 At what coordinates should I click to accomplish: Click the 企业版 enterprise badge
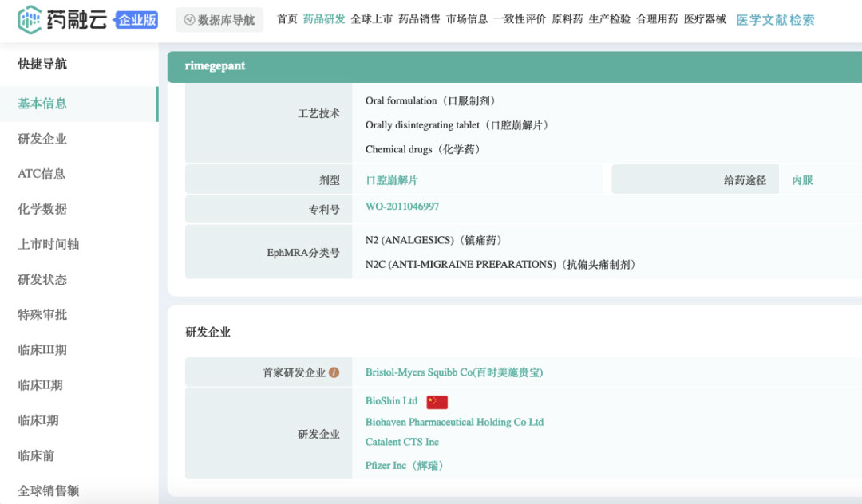137,20
